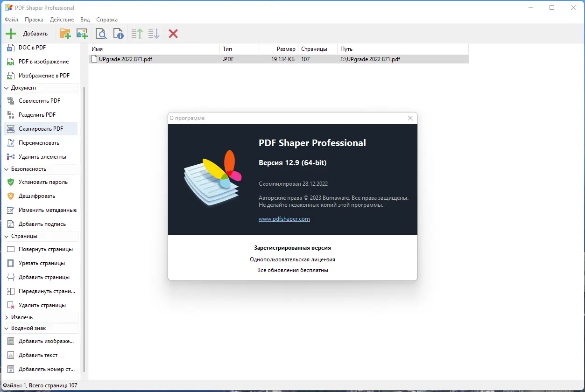
Task: Open the Дешифровать tool
Action: pos(37,196)
